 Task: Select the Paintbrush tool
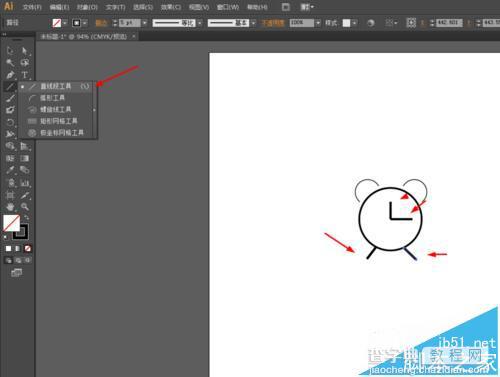click(10, 98)
